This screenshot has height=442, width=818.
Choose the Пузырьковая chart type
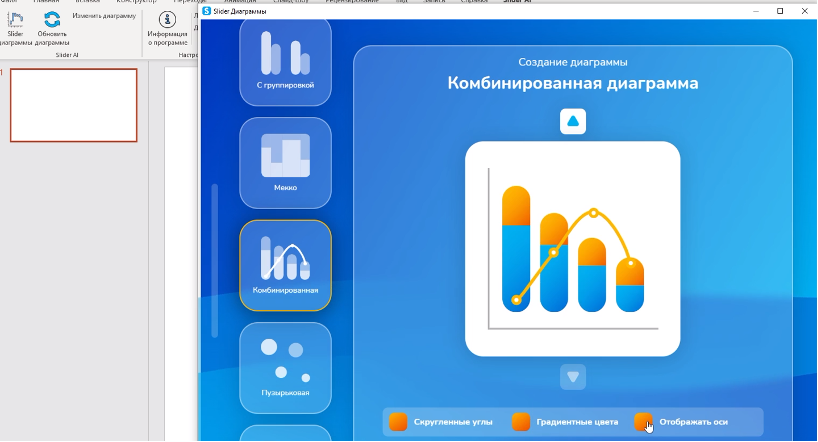[285, 368]
